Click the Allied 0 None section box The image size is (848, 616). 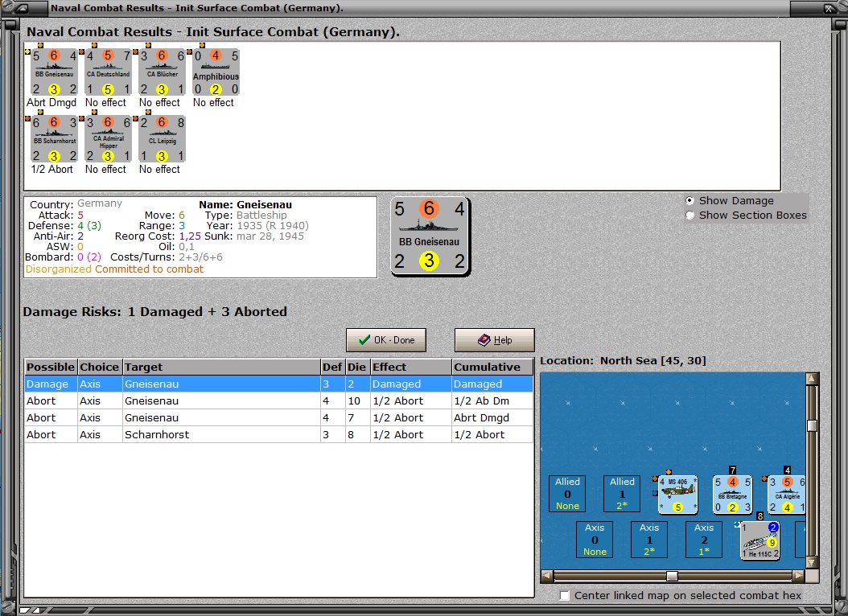[x=567, y=494]
